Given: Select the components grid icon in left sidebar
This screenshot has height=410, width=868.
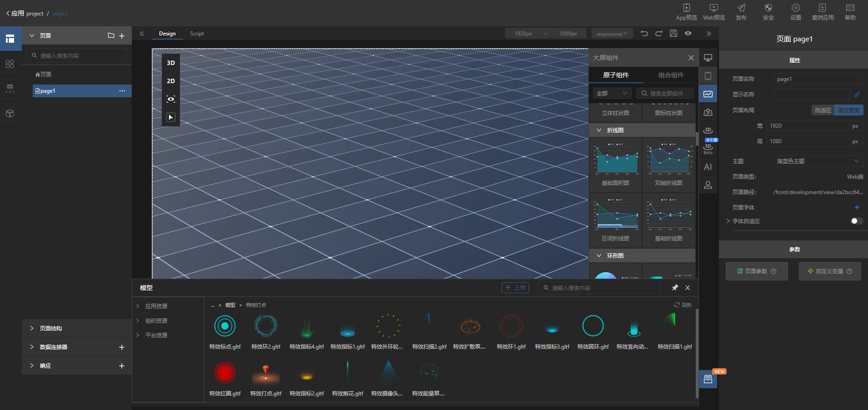Looking at the screenshot, I should click(10, 64).
